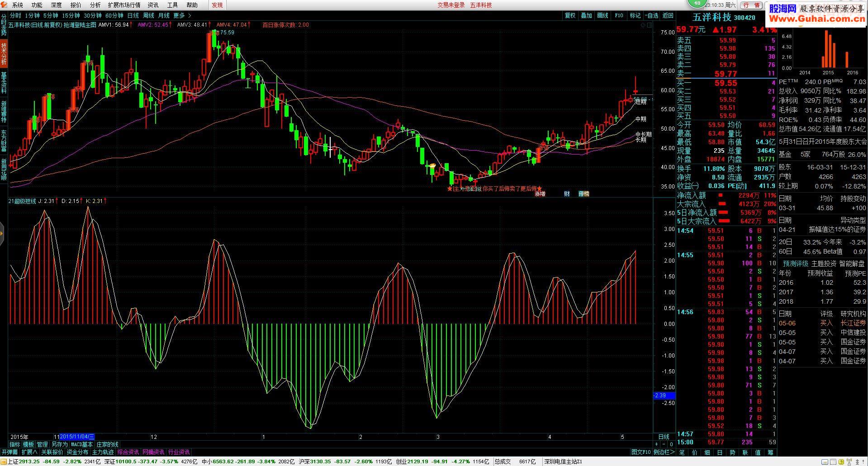This screenshot has height=466, width=868.
Task: Click the 发现 button in menu bar
Action: tap(217, 5)
